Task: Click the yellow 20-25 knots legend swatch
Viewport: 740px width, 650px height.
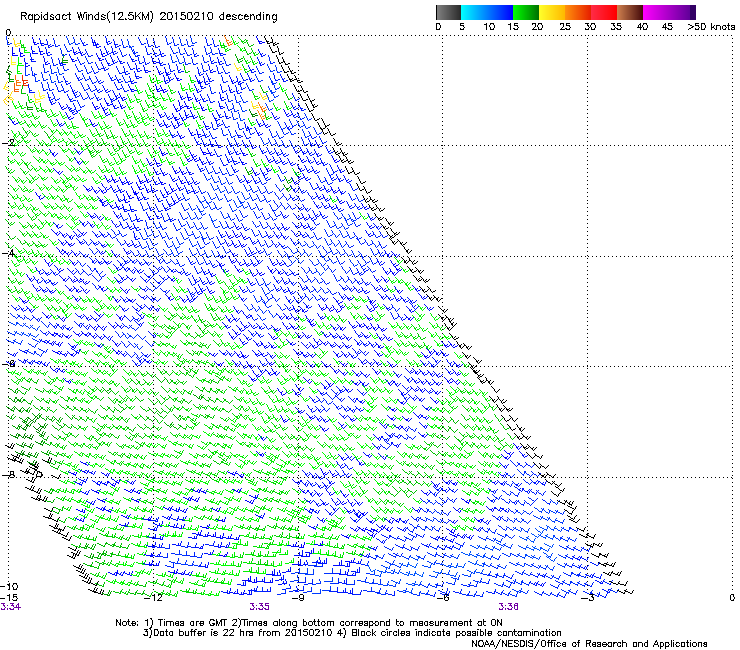Action: click(x=552, y=12)
